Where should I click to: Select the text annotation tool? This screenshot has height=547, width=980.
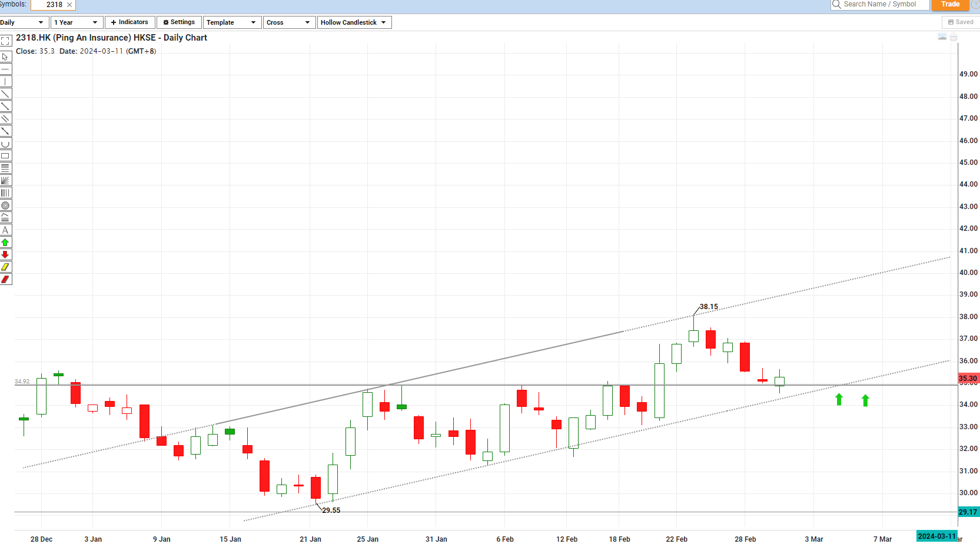tap(6, 230)
